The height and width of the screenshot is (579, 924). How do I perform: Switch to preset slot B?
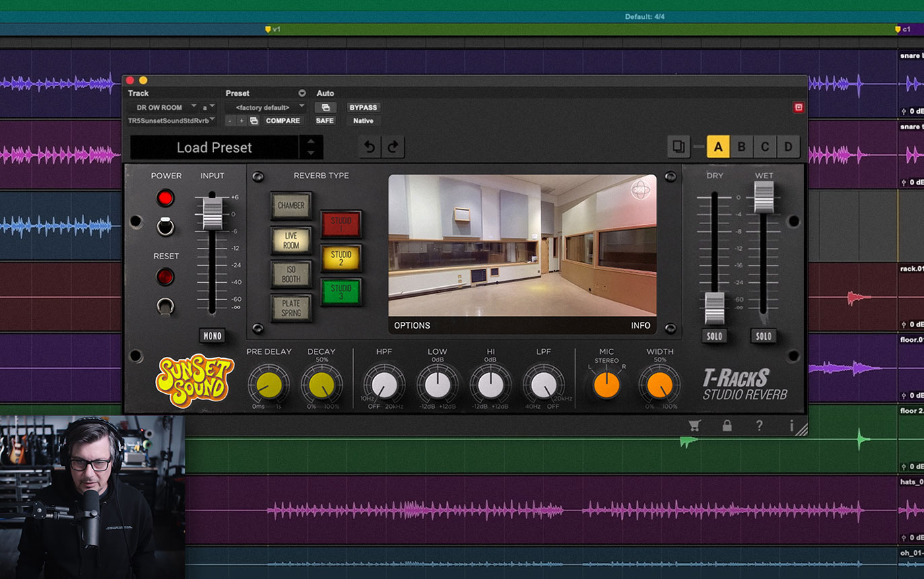coord(741,147)
